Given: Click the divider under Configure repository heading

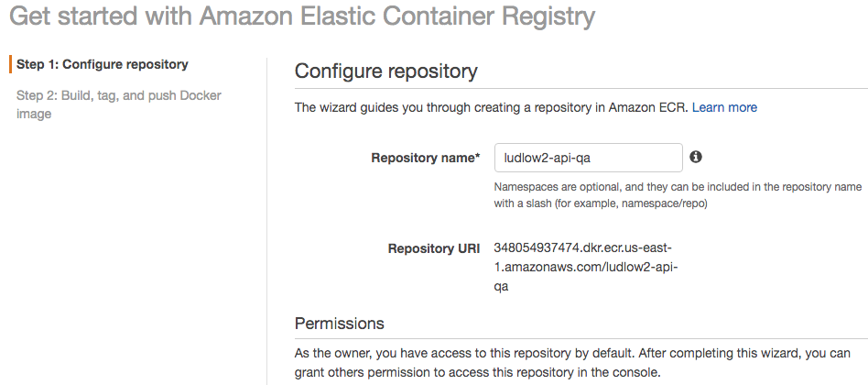Looking at the screenshot, I should point(577,89).
